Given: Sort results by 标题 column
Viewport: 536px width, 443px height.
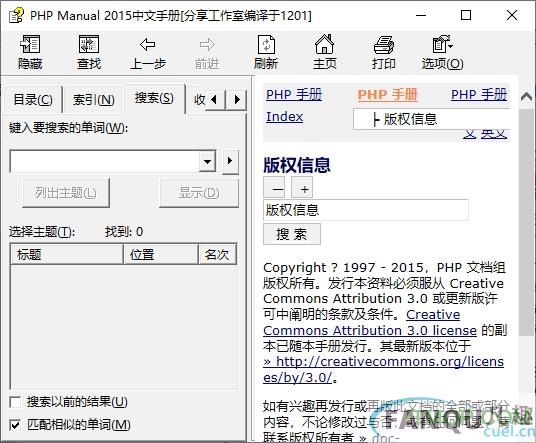Looking at the screenshot, I should [67, 254].
